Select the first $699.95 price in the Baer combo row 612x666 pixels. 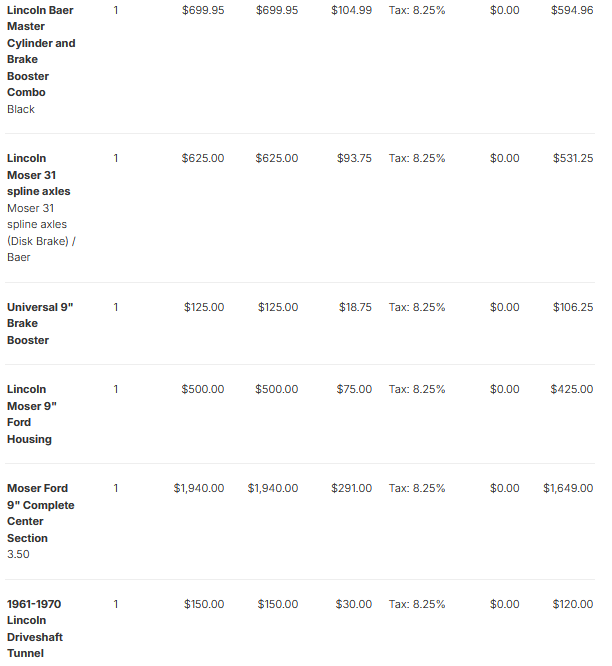(203, 10)
